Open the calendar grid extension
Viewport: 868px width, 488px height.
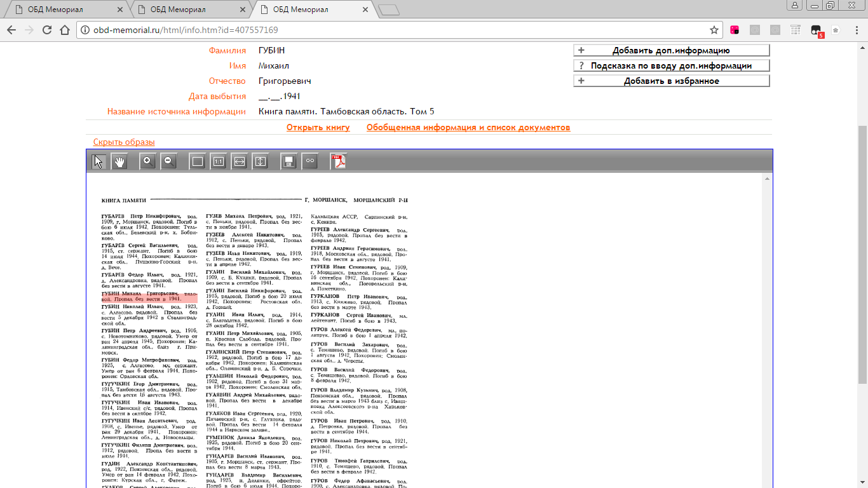pyautogui.click(x=795, y=30)
